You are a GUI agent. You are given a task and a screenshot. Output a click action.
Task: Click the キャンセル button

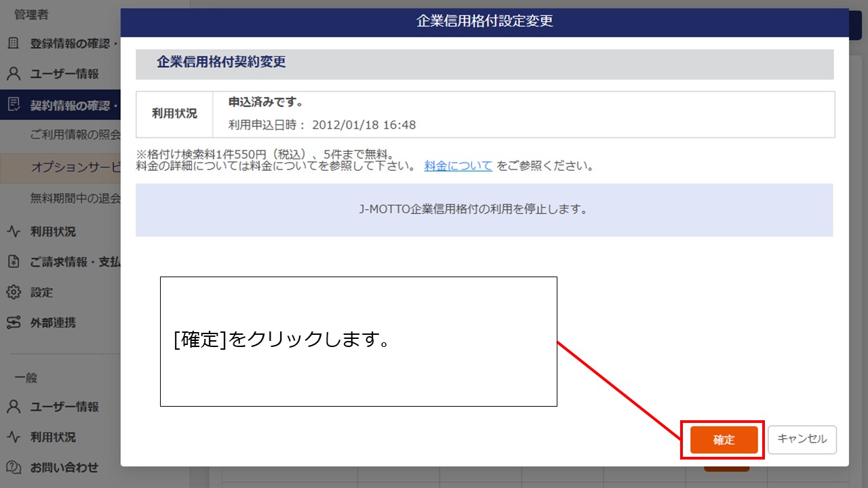[802, 439]
